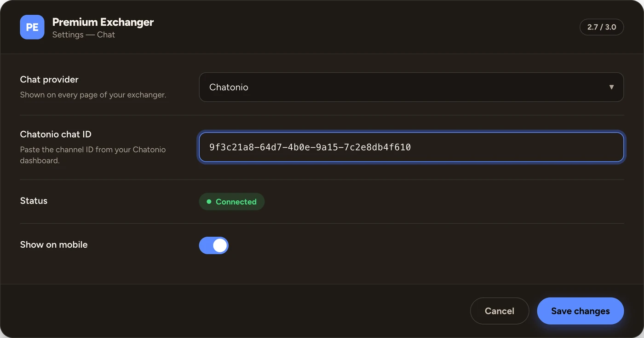The width and height of the screenshot is (644, 338).
Task: Click the Settings — Chat subtitle
Action: [x=84, y=35]
